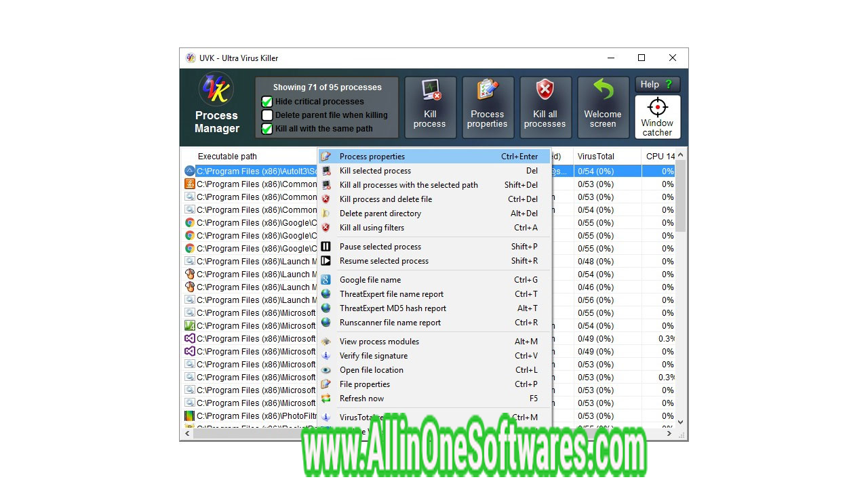The height and width of the screenshot is (488, 868).
Task: Return to the Welcome screen
Action: pyautogui.click(x=603, y=107)
